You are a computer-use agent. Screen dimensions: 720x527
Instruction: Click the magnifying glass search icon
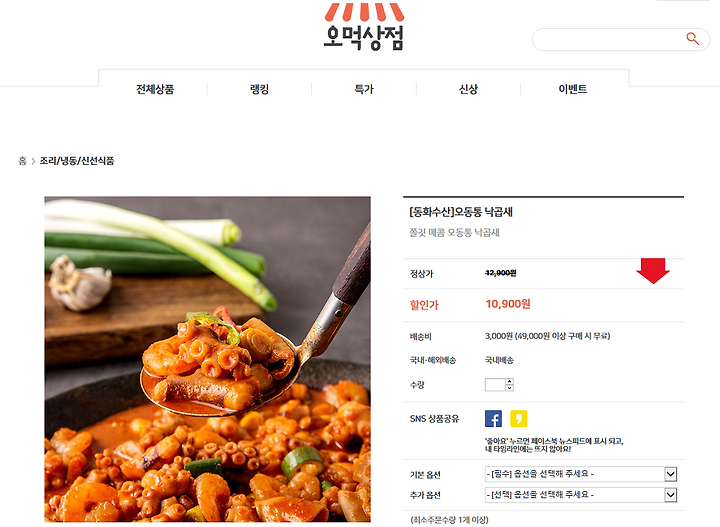coord(692,39)
